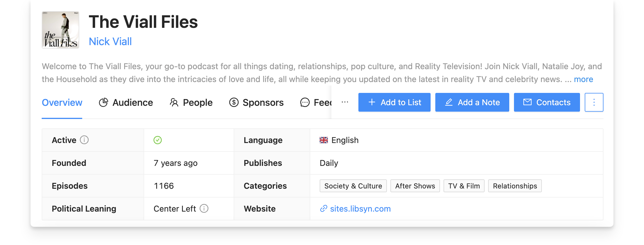Screen dimensions: 644x245
Task: Expand the podcast description with more
Action: 583,79
